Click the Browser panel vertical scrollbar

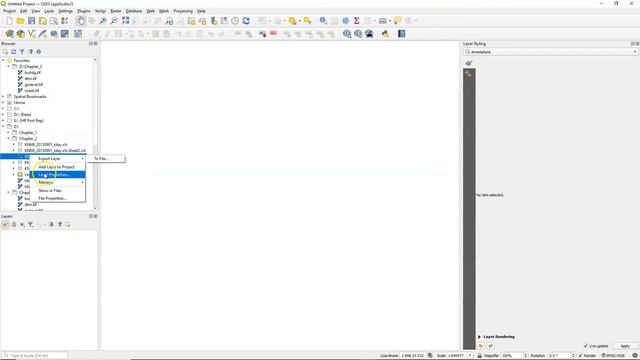(x=95, y=134)
